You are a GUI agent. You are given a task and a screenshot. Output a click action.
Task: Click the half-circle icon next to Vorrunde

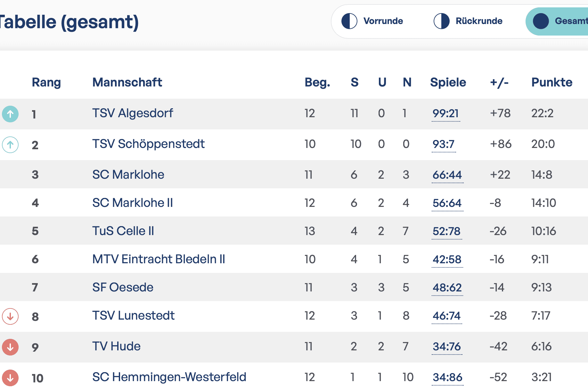tap(349, 21)
